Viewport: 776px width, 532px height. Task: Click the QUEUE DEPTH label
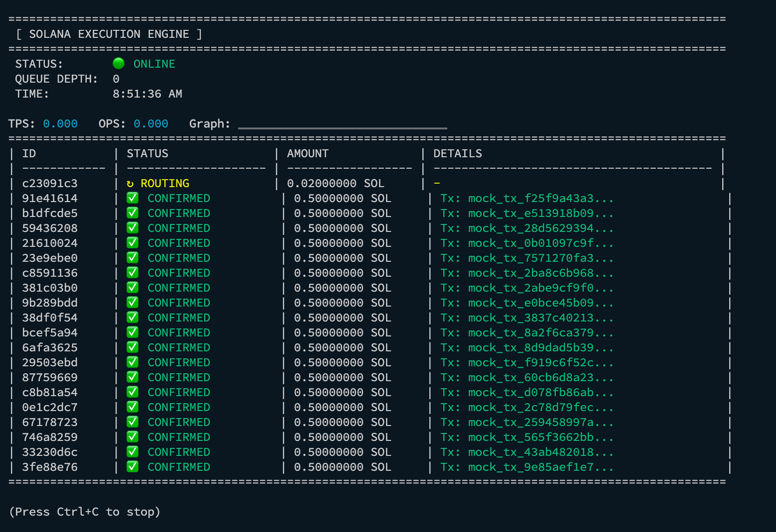point(57,79)
